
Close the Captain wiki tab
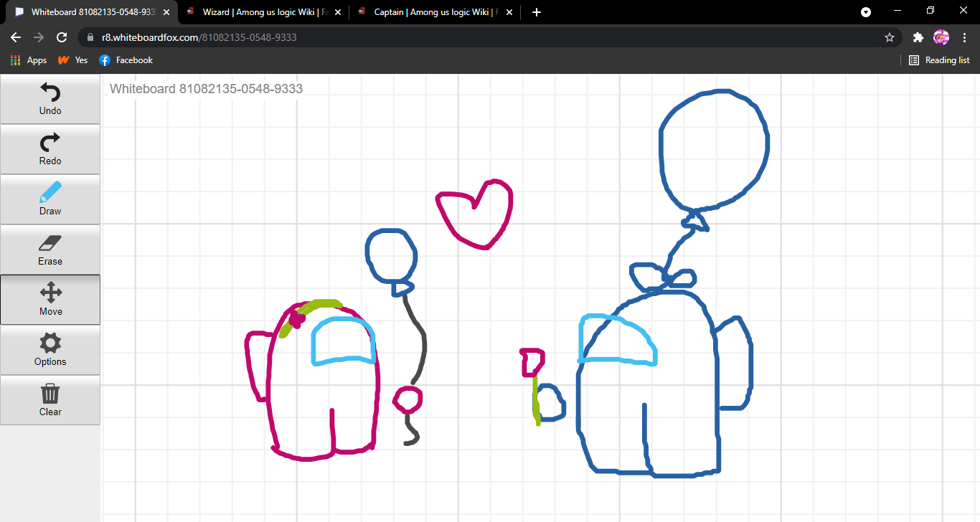[509, 12]
